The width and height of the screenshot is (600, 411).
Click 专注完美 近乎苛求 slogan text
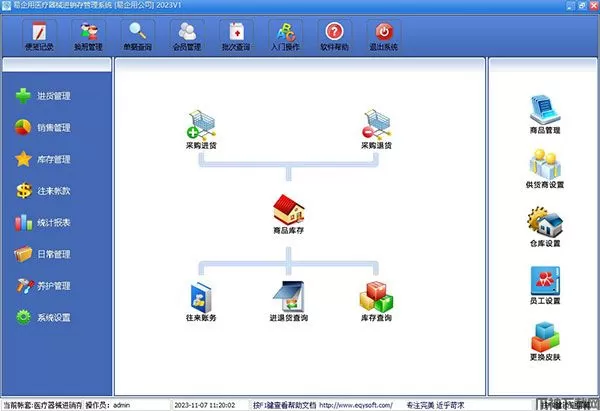[435, 405]
